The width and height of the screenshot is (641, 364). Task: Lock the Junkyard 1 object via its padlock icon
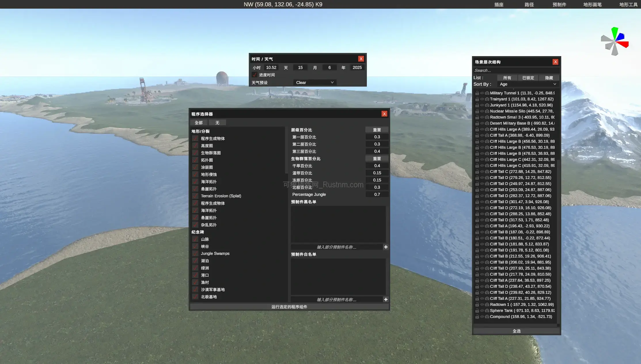point(477,105)
